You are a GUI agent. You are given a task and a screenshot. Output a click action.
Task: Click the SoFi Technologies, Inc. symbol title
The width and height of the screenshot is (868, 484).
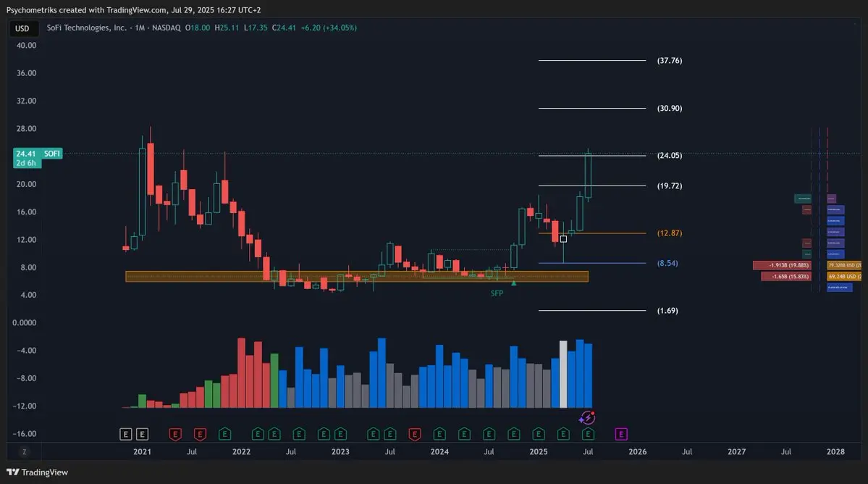coord(86,28)
